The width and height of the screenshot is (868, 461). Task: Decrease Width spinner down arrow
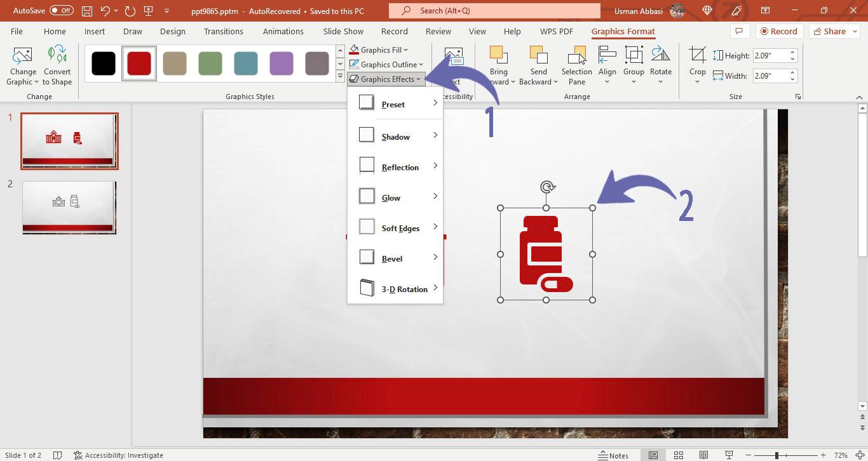(792, 79)
